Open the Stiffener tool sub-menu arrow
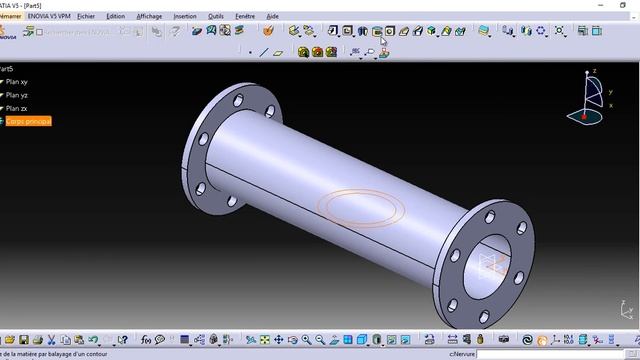This screenshot has width=640, height=360. tap(438, 36)
